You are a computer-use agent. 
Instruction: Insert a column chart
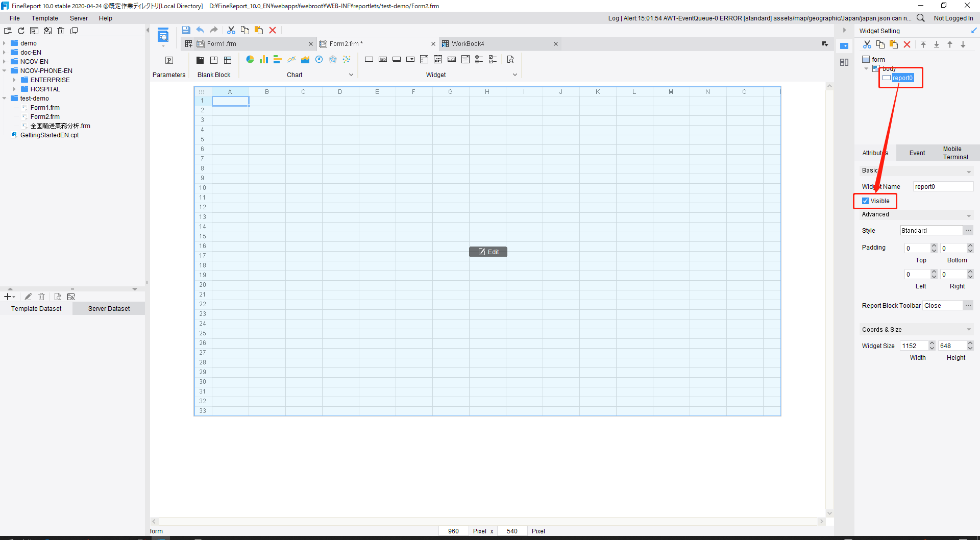click(x=264, y=60)
